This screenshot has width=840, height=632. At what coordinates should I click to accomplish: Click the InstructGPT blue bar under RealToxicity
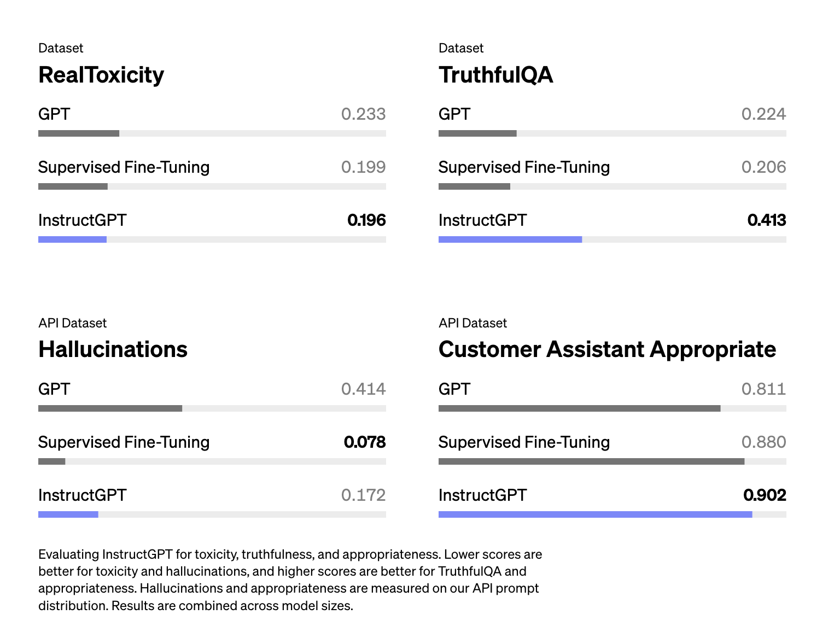[x=72, y=239]
